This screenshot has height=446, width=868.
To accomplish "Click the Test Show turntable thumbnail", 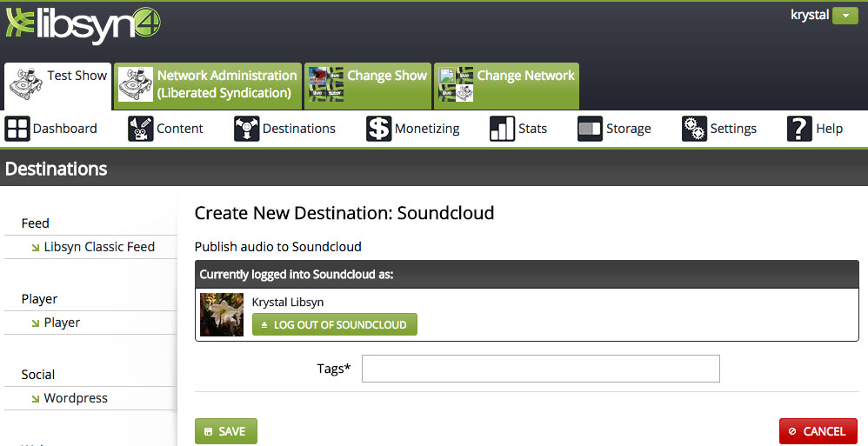I will 26,83.
